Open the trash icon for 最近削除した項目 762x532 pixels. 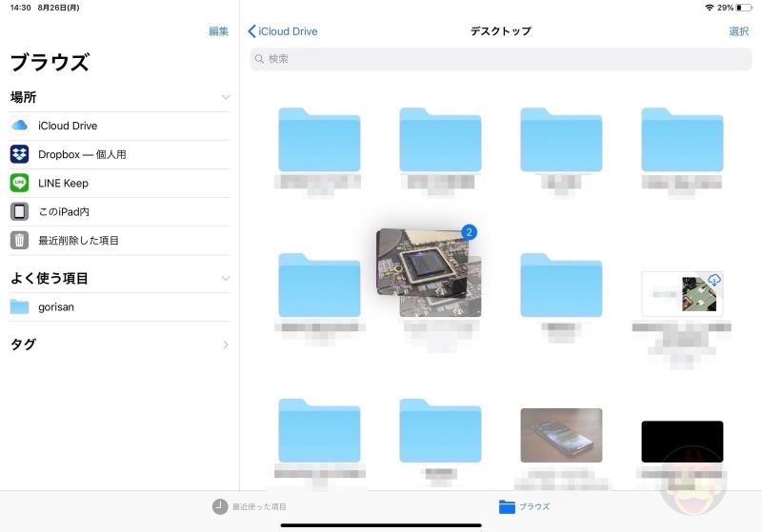[x=19, y=240]
